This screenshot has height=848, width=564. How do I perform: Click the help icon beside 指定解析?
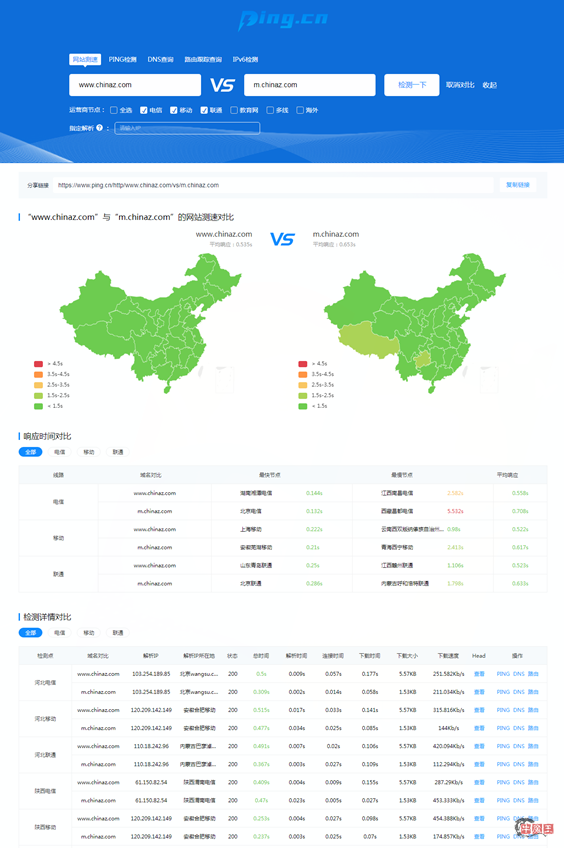99,128
